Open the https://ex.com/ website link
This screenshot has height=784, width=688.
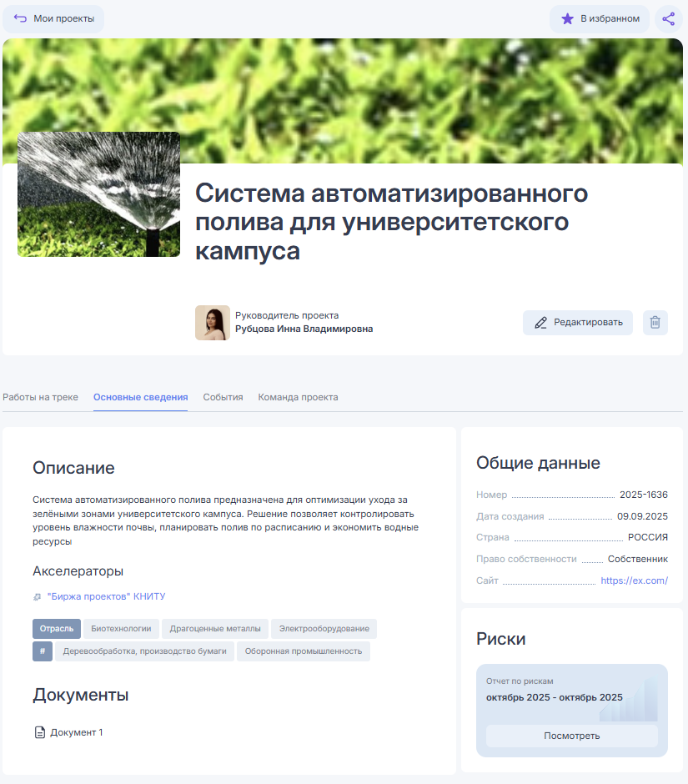(x=634, y=580)
